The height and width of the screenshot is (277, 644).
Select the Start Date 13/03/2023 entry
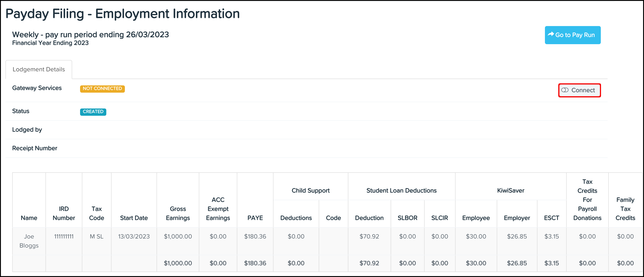point(134,236)
